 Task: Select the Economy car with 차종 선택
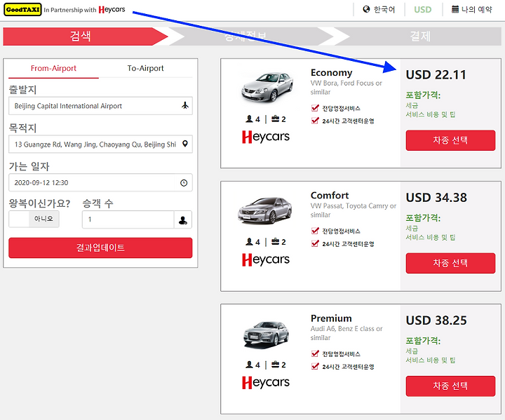point(450,140)
